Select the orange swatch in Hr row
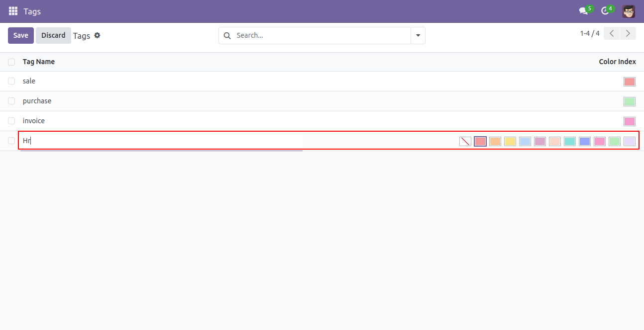The width and height of the screenshot is (644, 330). pos(495,141)
